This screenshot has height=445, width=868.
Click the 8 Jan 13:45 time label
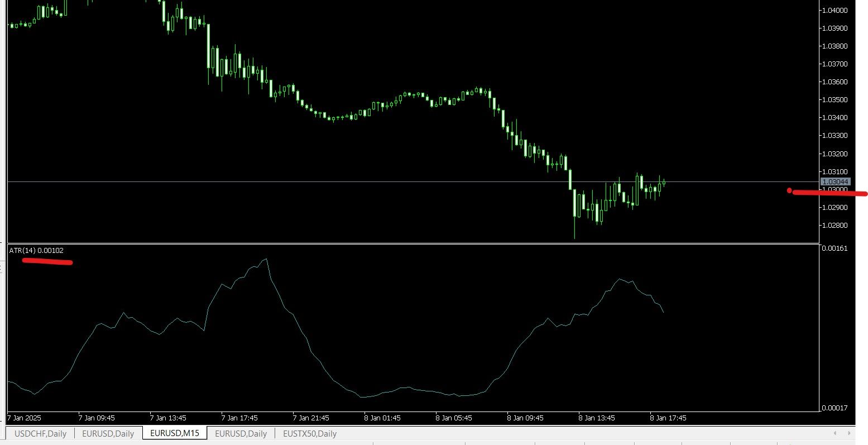coord(597,418)
